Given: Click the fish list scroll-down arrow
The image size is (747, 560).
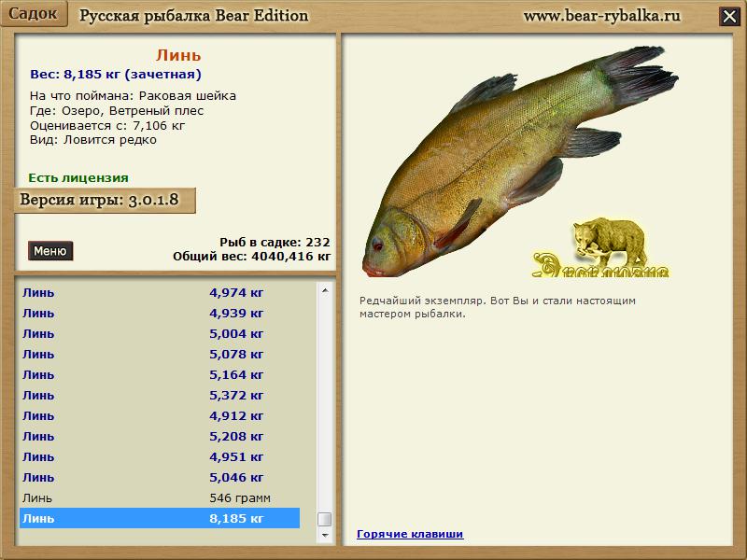Looking at the screenshot, I should click(325, 536).
